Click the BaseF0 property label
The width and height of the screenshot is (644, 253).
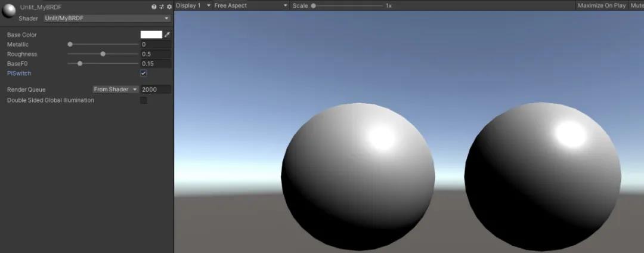(x=17, y=64)
